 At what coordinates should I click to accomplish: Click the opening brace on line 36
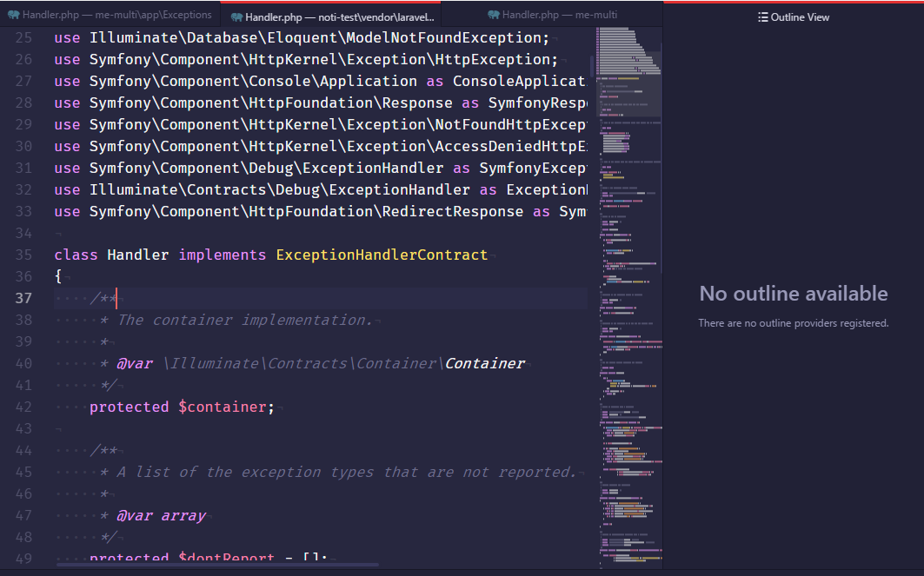pyautogui.click(x=58, y=275)
